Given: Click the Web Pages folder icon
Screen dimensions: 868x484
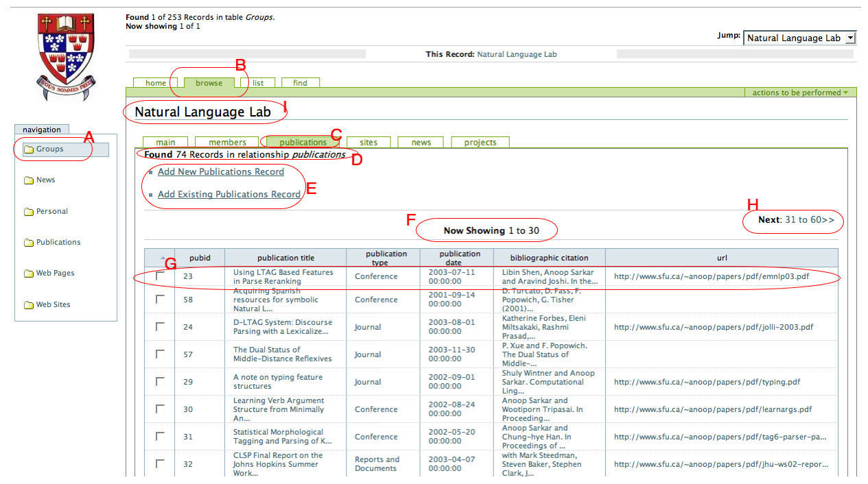Looking at the screenshot, I should 29,274.
